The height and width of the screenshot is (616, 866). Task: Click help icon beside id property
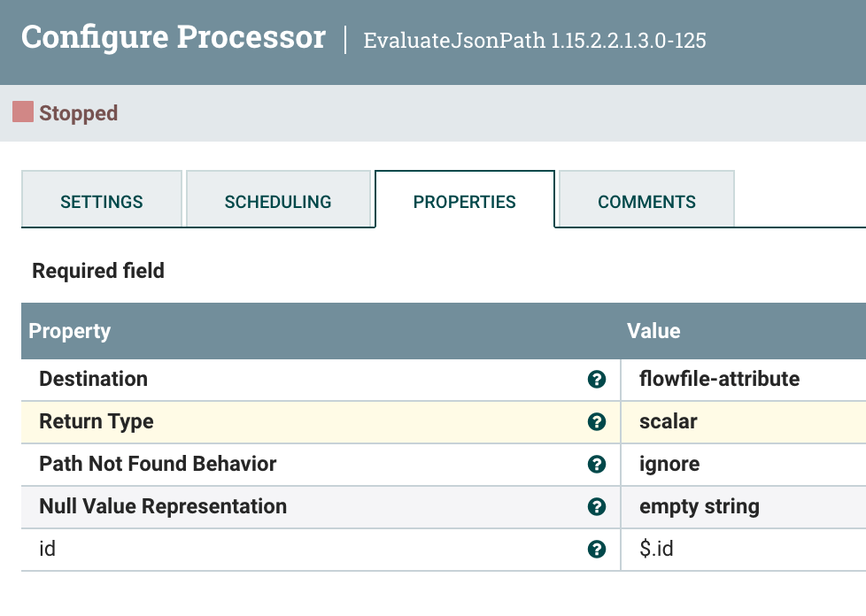coord(597,550)
